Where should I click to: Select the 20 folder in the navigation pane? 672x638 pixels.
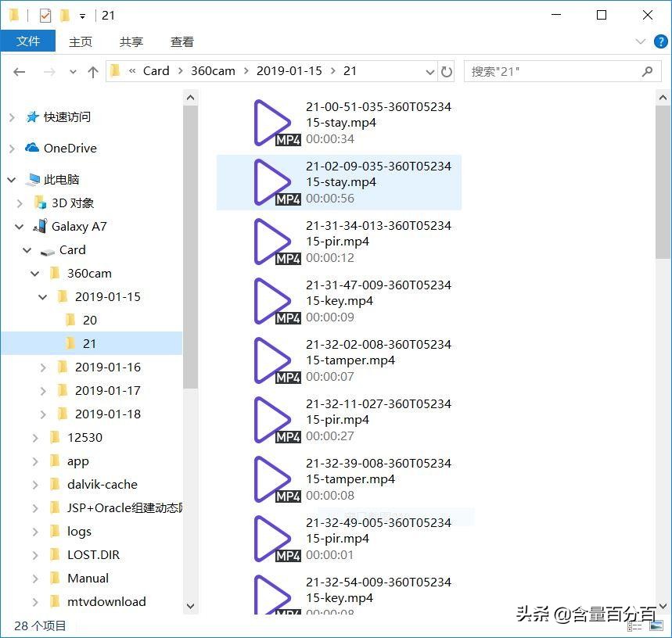89,320
